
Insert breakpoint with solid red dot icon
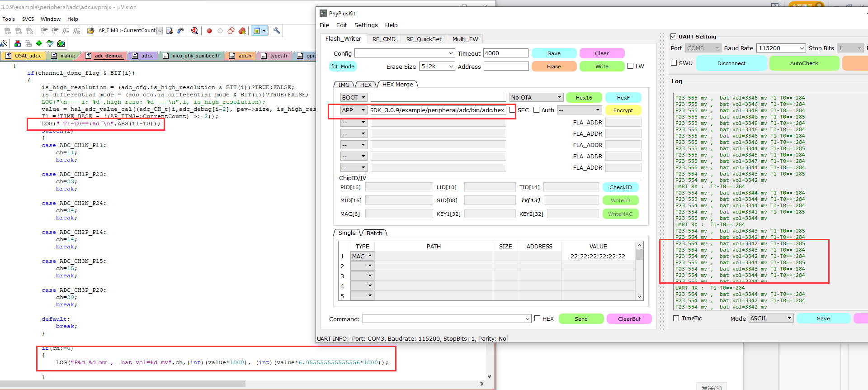209,31
